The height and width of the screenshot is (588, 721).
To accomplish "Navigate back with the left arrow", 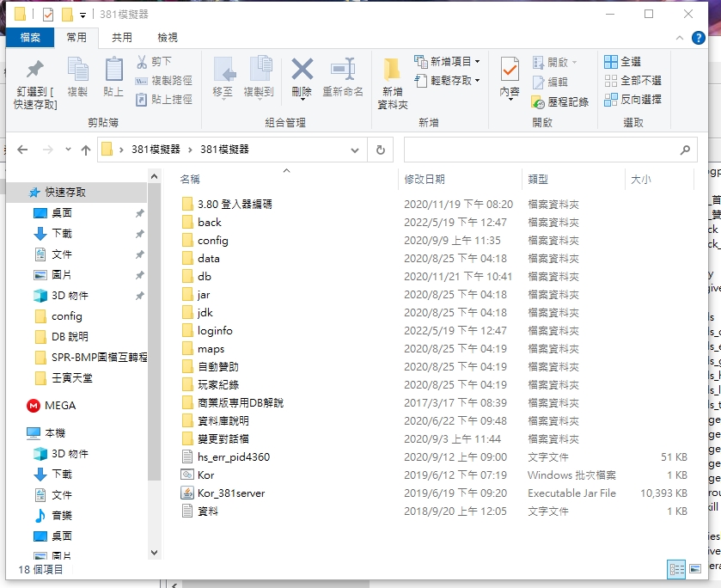I will [22, 150].
